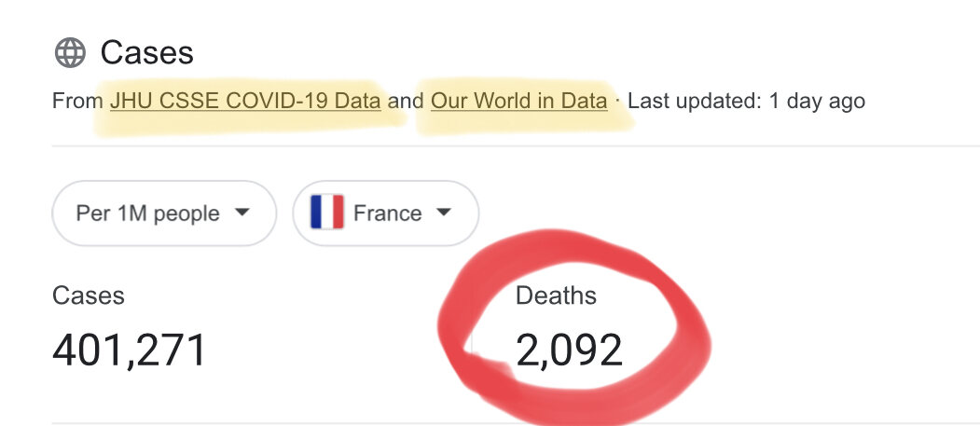The image size is (980, 426).
Task: Select the 401,271 cases figure
Action: point(130,350)
